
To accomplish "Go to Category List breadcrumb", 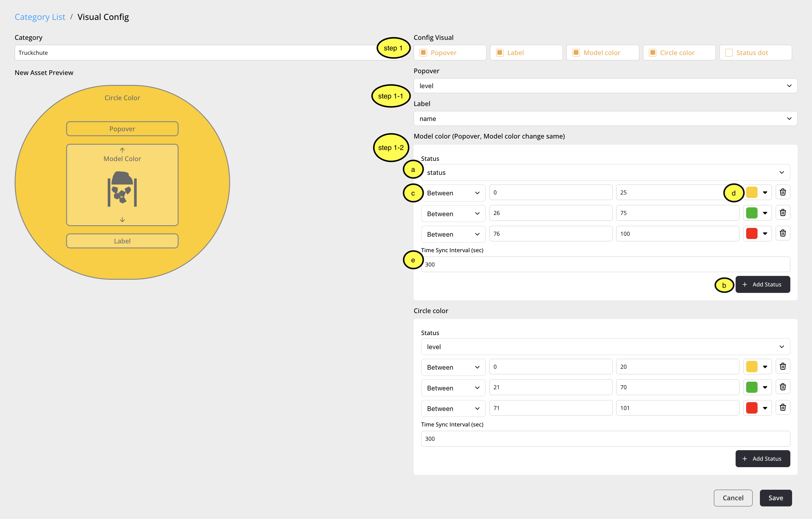I will point(40,17).
